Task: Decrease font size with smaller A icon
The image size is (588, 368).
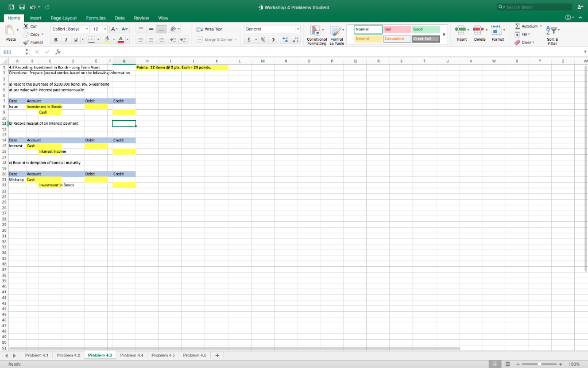Action: tap(125, 29)
